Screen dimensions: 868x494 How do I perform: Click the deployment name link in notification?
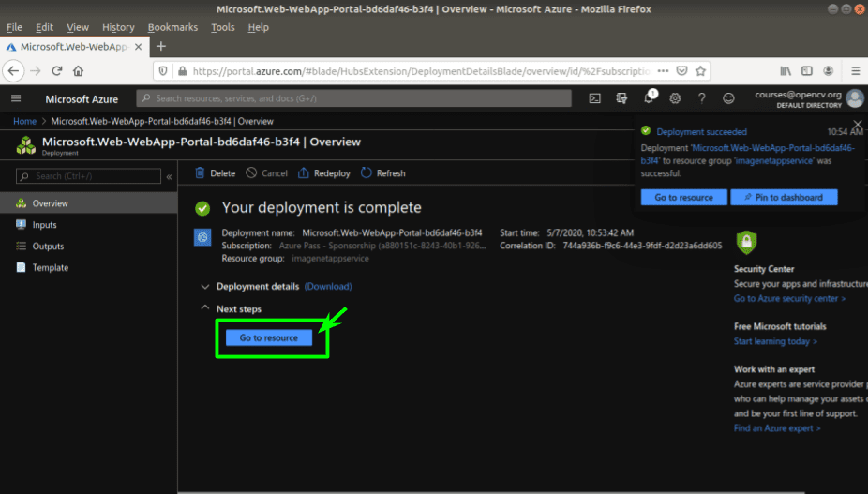coord(747,155)
